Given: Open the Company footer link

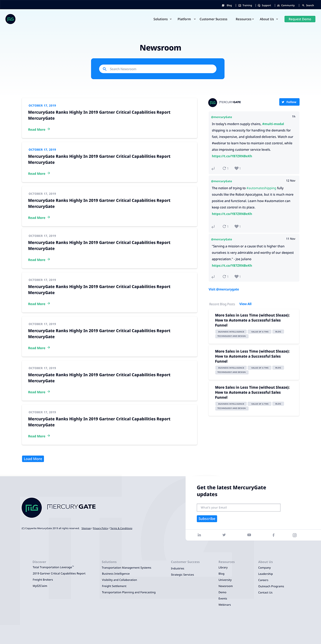Looking at the screenshot, I should point(265,568).
